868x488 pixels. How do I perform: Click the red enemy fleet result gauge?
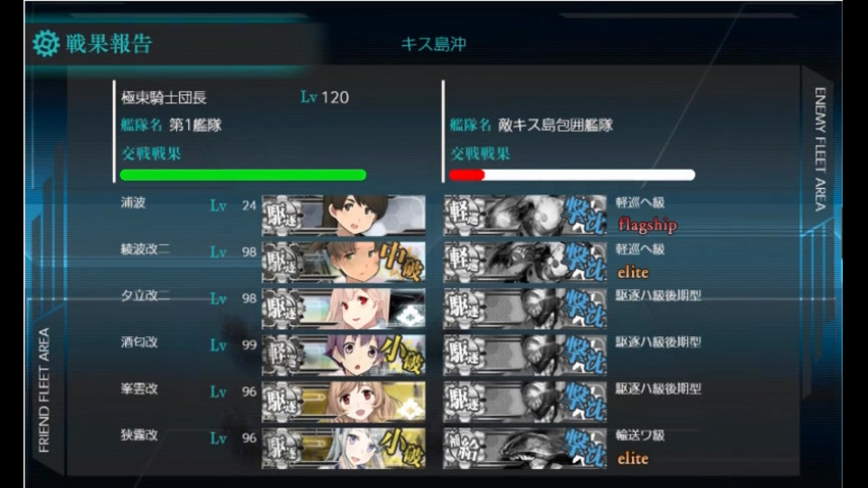[571, 174]
